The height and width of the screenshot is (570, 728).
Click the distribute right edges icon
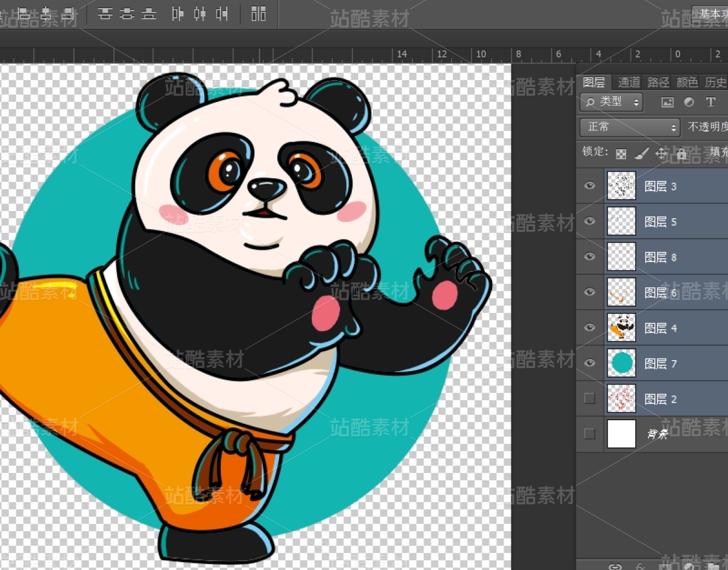[222, 13]
